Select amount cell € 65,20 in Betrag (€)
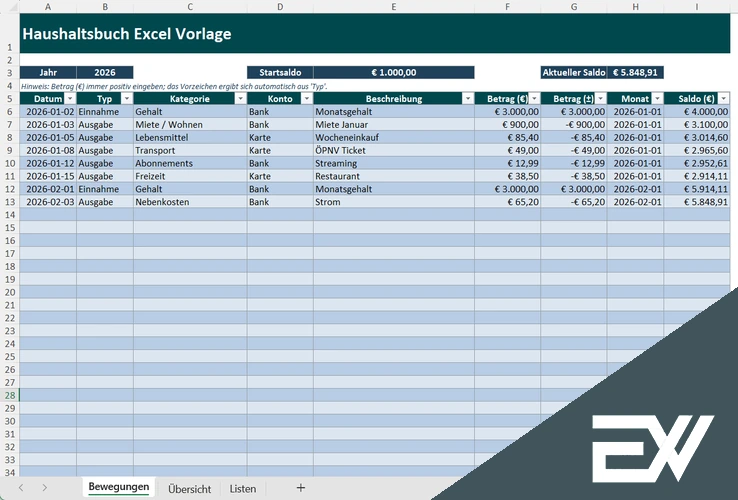This screenshot has width=738, height=500. [507, 202]
